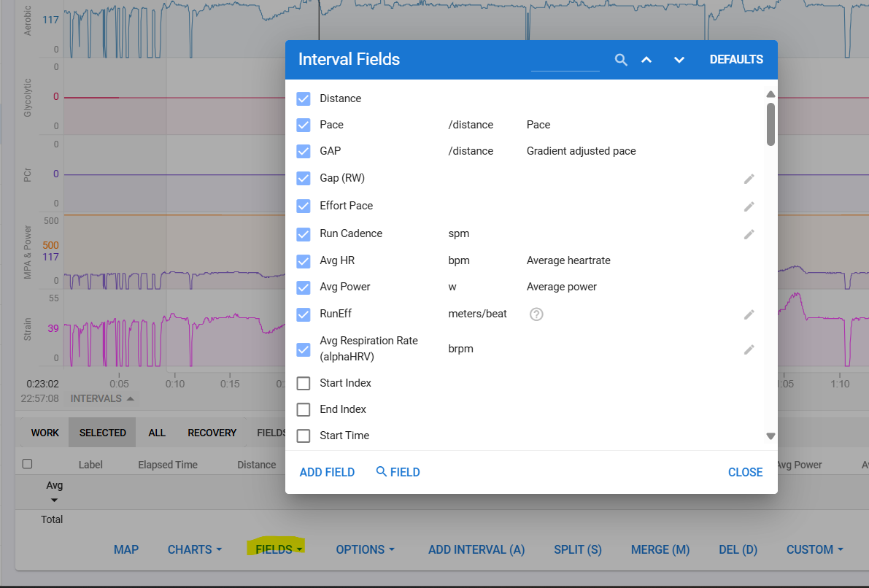Close the Interval Fields dialog
Screen dimensions: 869x588
point(745,472)
